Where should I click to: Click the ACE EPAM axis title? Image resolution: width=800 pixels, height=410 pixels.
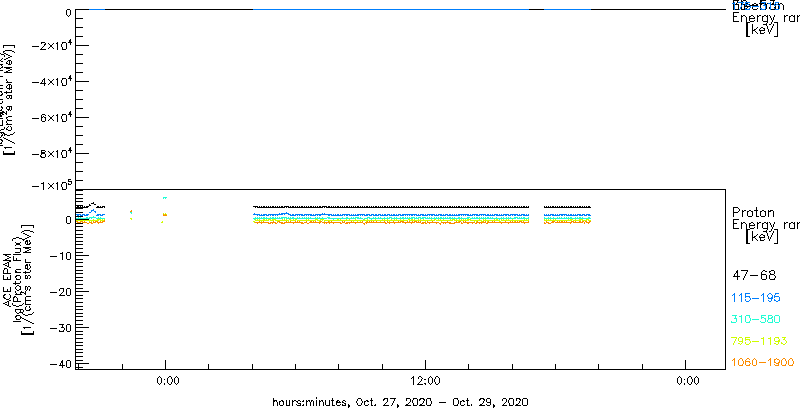(x=8, y=279)
